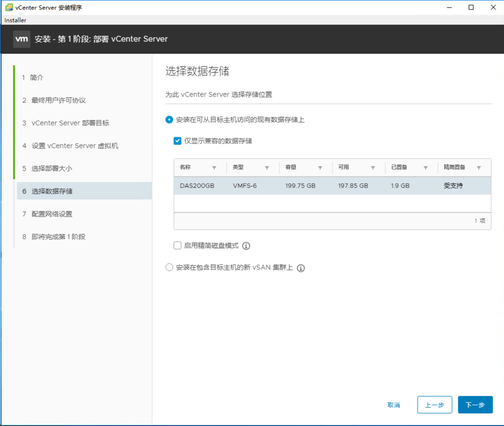
Task: Select install on new vSAN cluster radio
Action: pyautogui.click(x=169, y=267)
